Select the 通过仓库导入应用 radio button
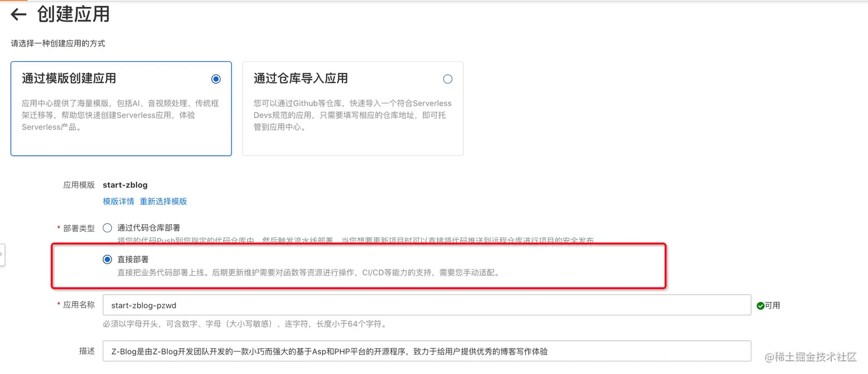The width and height of the screenshot is (868, 374). [x=448, y=79]
